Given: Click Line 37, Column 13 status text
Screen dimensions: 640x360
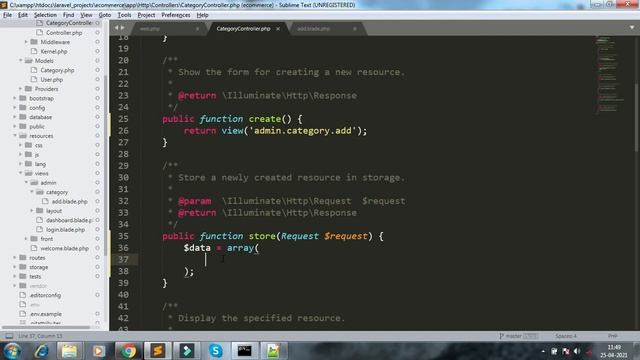Looking at the screenshot, I should [40, 336].
